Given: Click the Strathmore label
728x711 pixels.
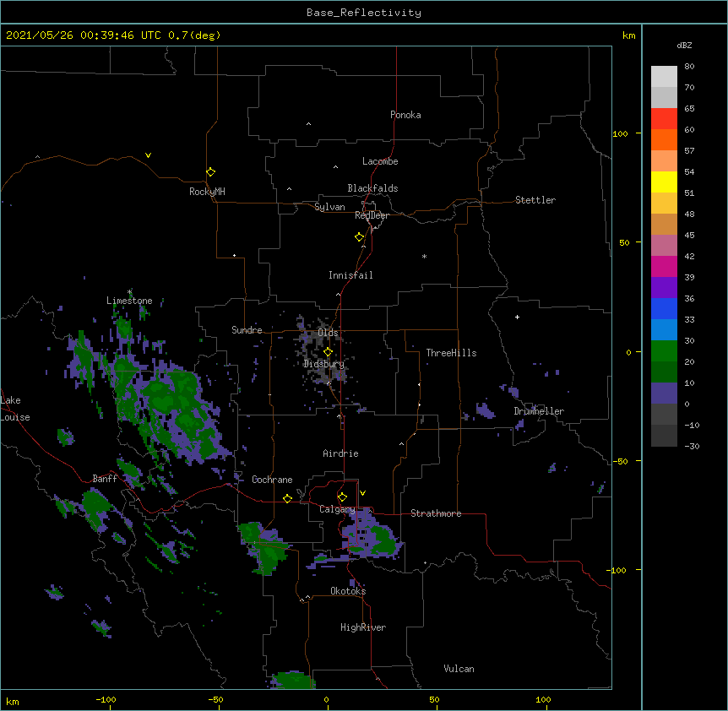Looking at the screenshot, I should [436, 513].
